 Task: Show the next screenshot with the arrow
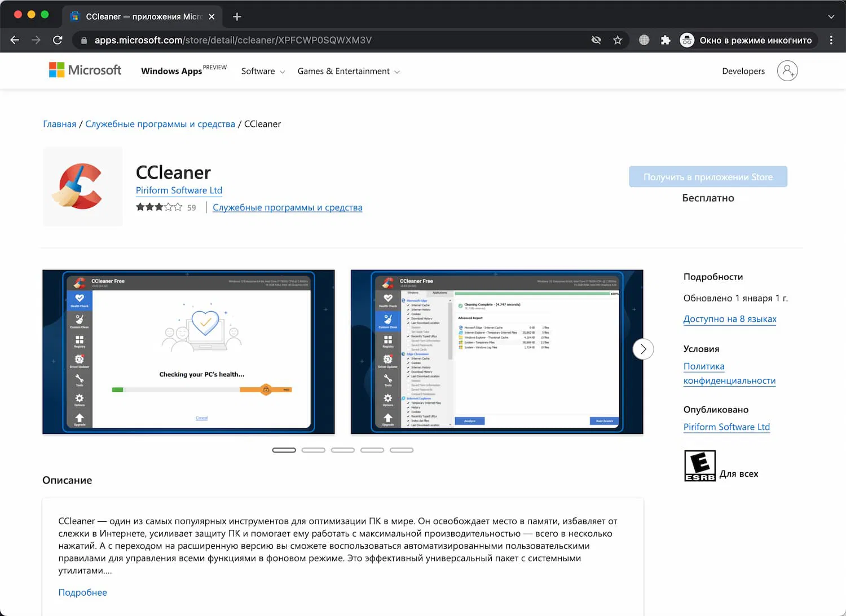[643, 349]
